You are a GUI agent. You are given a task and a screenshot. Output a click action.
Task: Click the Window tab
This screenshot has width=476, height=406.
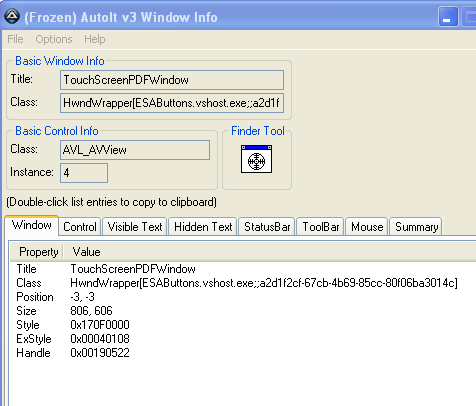coord(32,226)
